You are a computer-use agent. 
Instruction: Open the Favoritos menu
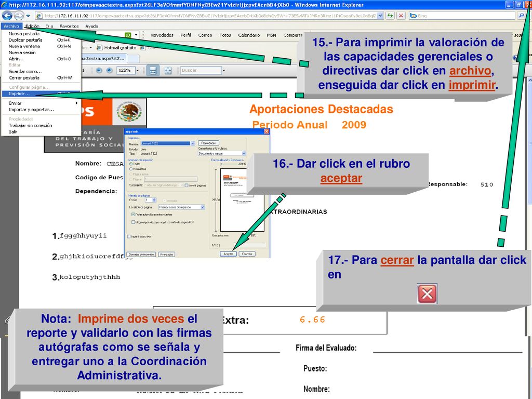69,26
